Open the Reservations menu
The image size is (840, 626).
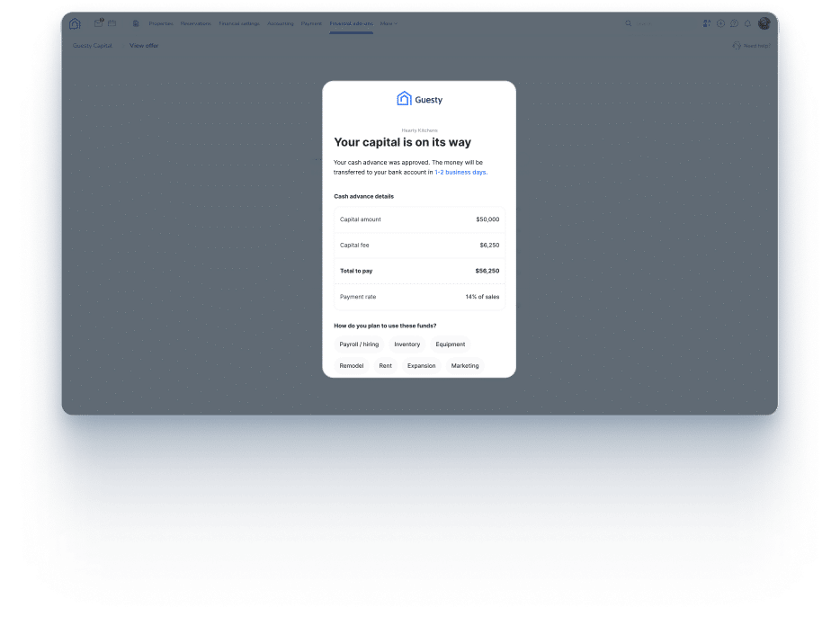point(195,23)
